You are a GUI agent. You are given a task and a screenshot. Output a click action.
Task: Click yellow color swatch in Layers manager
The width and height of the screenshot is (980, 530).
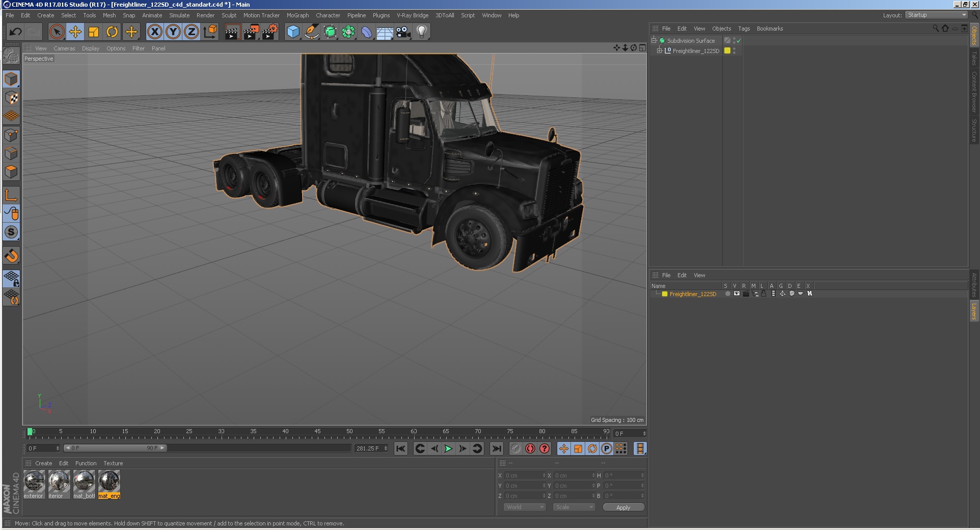[665, 294]
